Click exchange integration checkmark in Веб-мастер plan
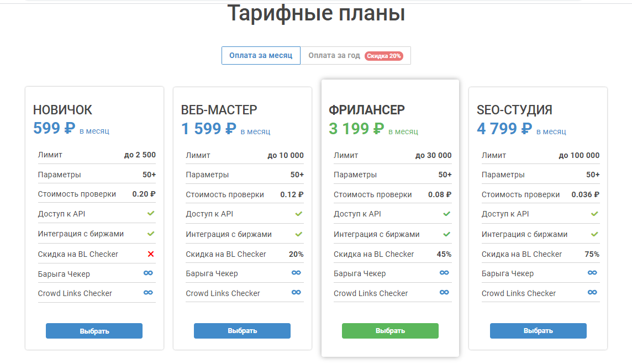 pyautogui.click(x=299, y=234)
